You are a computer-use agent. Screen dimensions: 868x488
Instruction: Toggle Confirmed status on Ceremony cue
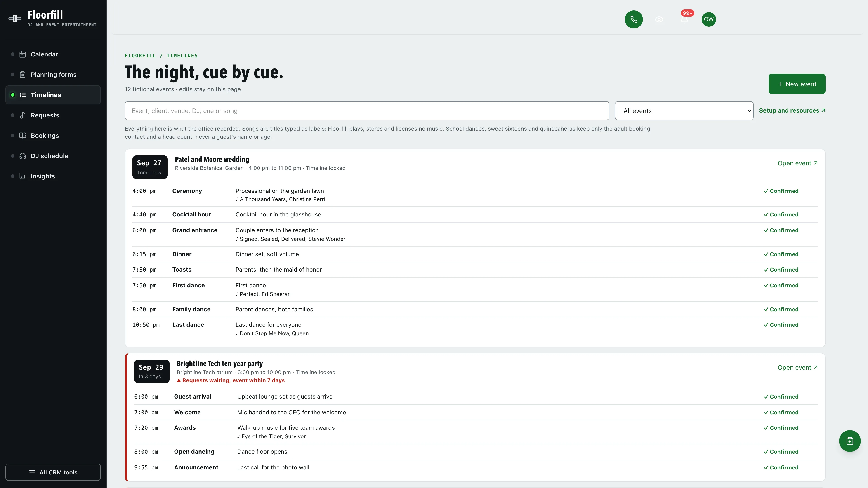coord(781,191)
